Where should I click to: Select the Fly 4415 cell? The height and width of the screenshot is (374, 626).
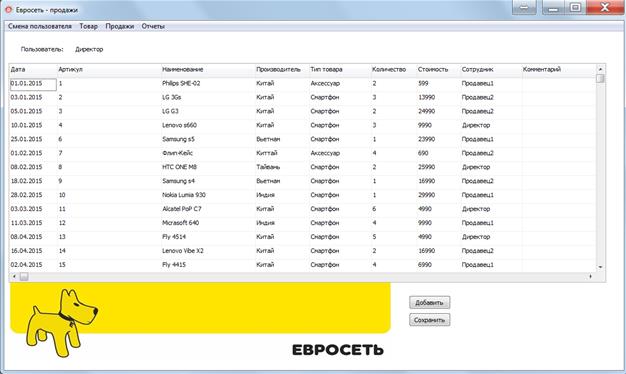click(x=208, y=265)
